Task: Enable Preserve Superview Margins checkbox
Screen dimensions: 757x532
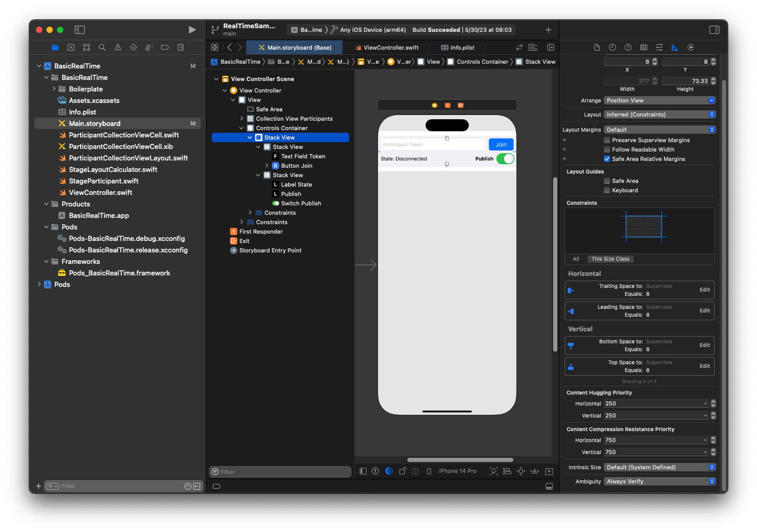Action: [x=607, y=140]
